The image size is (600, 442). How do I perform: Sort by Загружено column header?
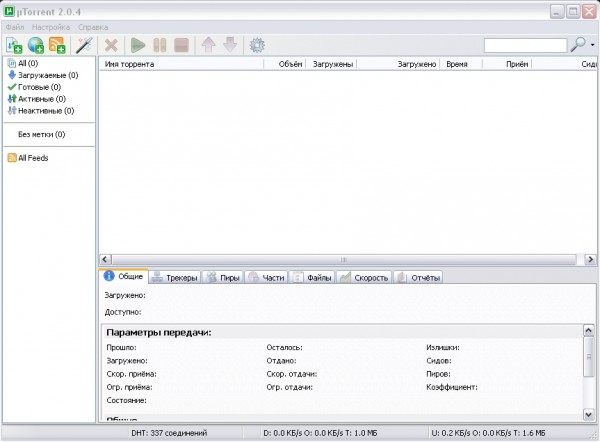pyautogui.click(x=398, y=64)
